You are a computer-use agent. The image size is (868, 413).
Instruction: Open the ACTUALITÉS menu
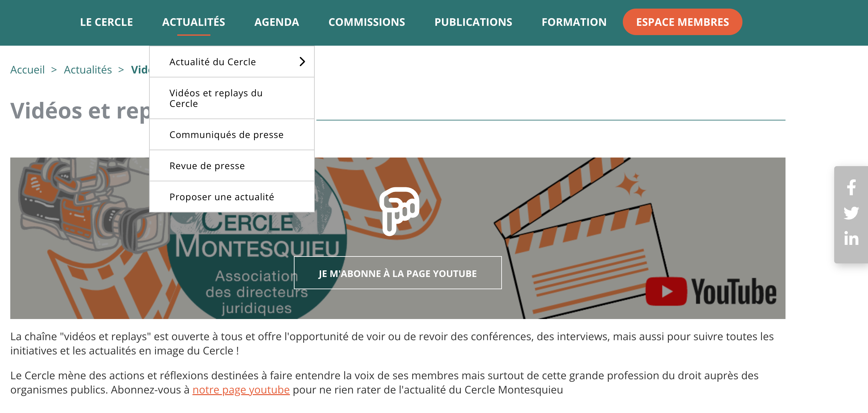pyautogui.click(x=193, y=22)
